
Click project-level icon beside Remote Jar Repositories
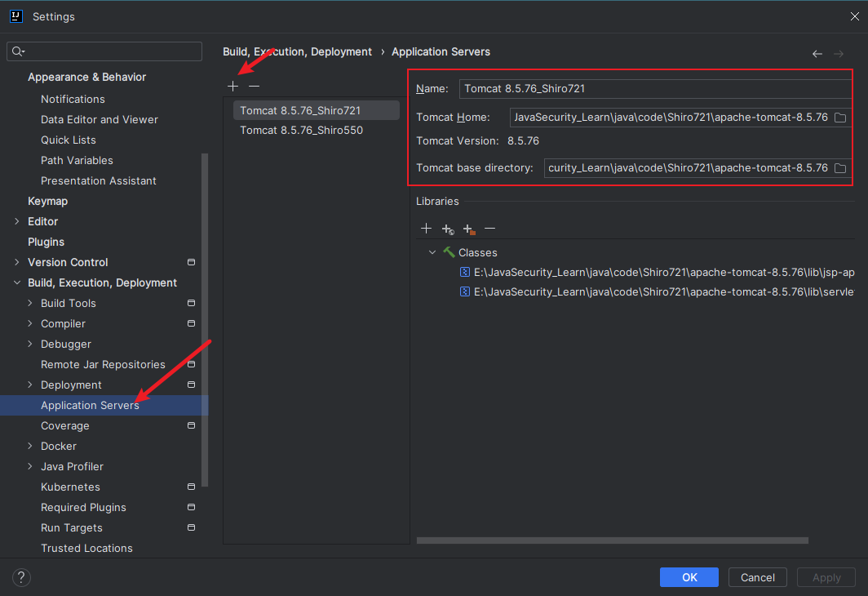point(191,364)
